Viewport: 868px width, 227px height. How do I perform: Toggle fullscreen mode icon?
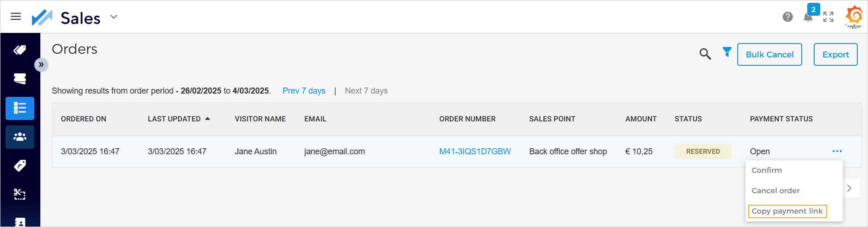pos(828,17)
